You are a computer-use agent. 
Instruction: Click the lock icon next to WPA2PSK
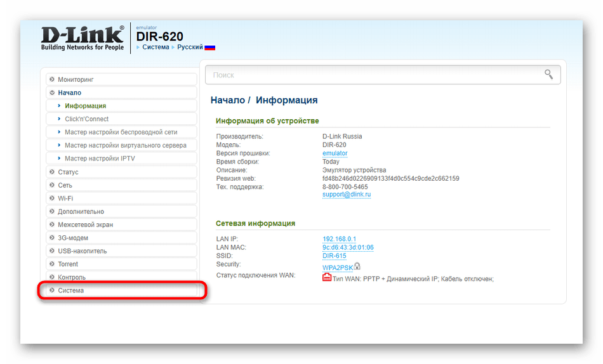pyautogui.click(x=357, y=266)
